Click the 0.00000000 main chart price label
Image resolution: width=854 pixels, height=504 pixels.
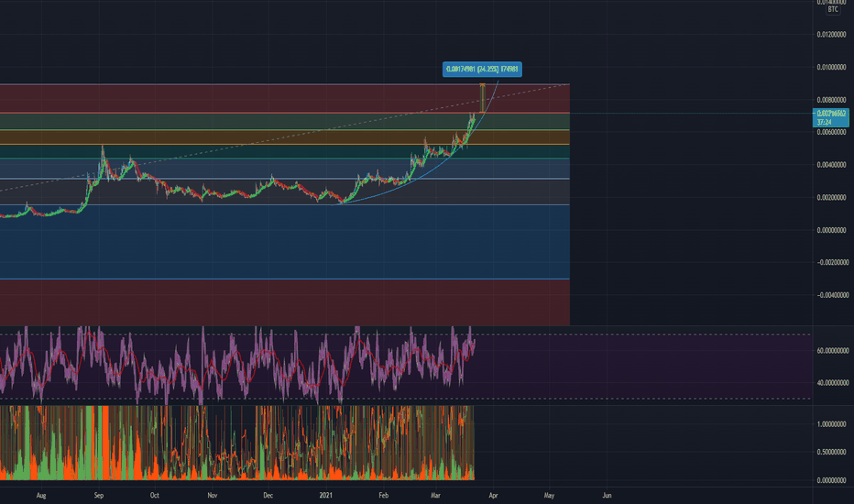tap(831, 230)
